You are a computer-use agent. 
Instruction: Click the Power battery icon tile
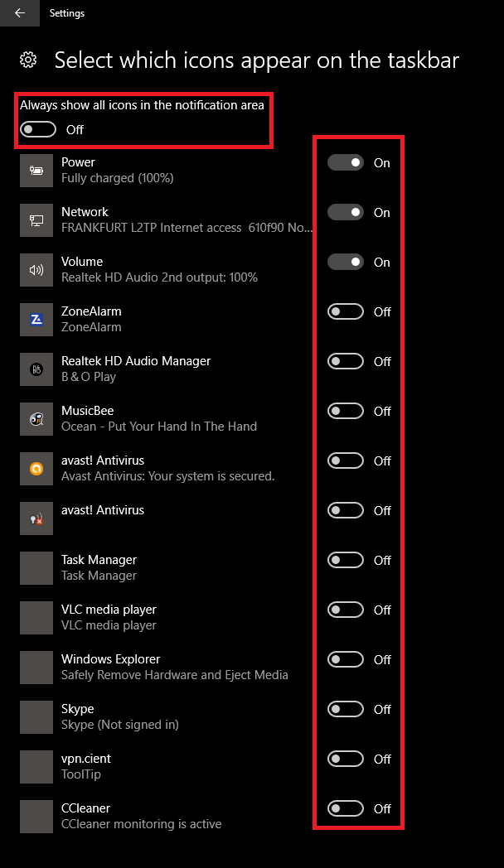coord(36,171)
